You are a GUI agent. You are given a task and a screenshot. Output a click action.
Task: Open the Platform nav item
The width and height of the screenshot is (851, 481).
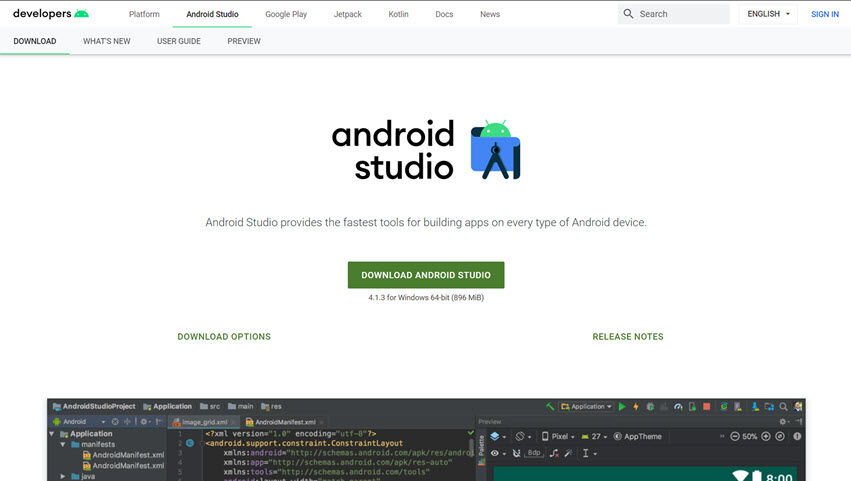(144, 14)
